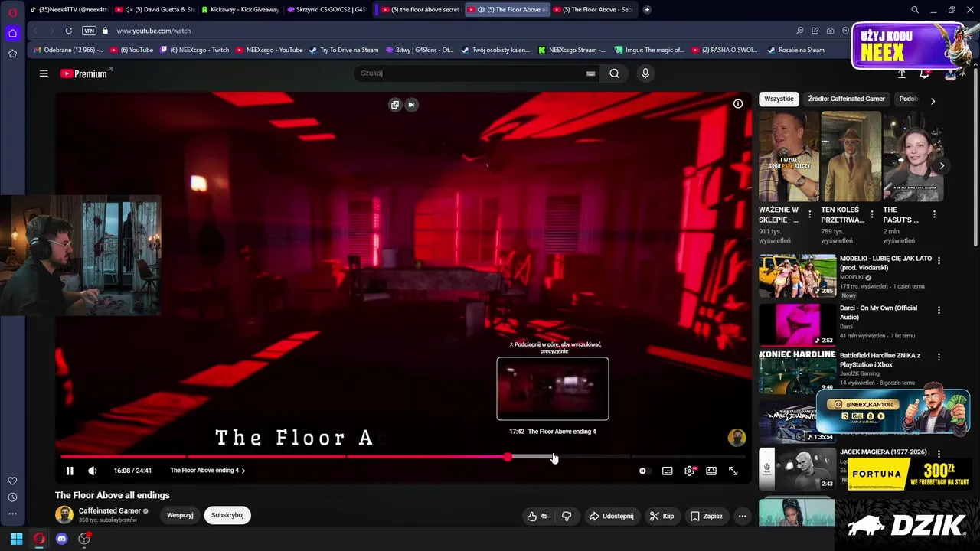Click the red playhead scrubber handle
The height and width of the screenshot is (551, 980).
(508, 457)
